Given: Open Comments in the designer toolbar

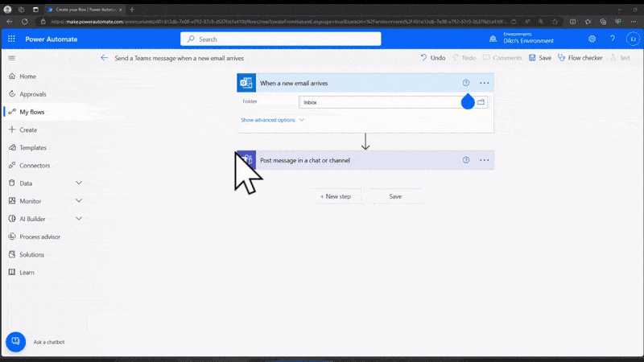Looking at the screenshot, I should (x=502, y=58).
